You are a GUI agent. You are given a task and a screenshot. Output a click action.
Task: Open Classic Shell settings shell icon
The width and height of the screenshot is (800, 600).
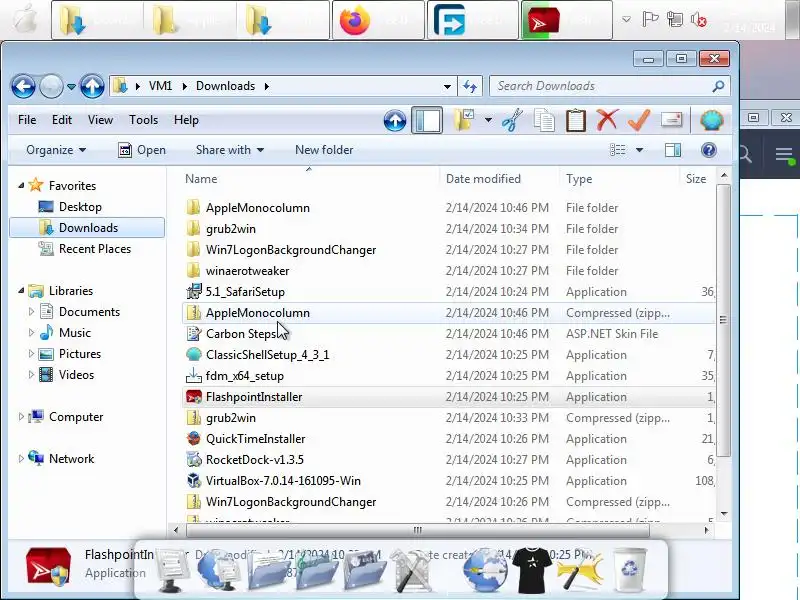coord(711,120)
